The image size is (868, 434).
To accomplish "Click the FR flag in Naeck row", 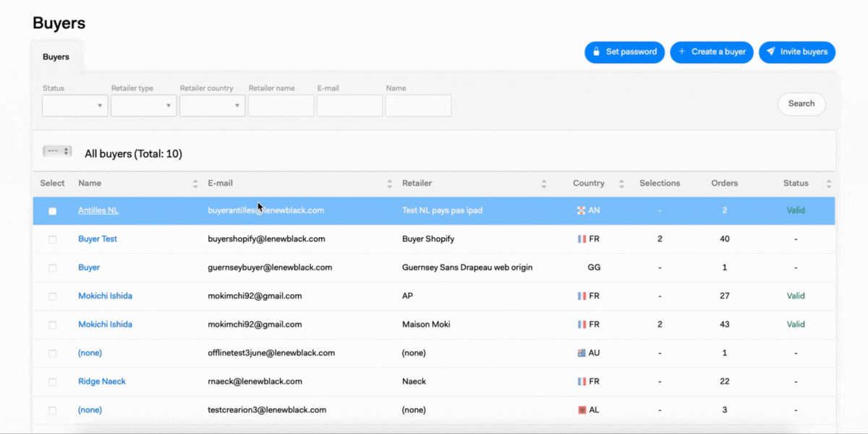I will tap(581, 381).
